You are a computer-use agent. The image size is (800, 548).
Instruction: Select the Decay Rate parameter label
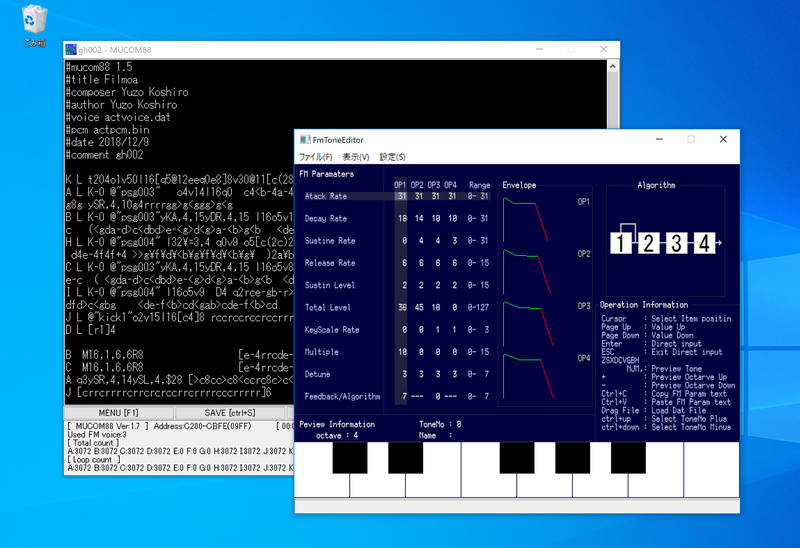pyautogui.click(x=326, y=218)
